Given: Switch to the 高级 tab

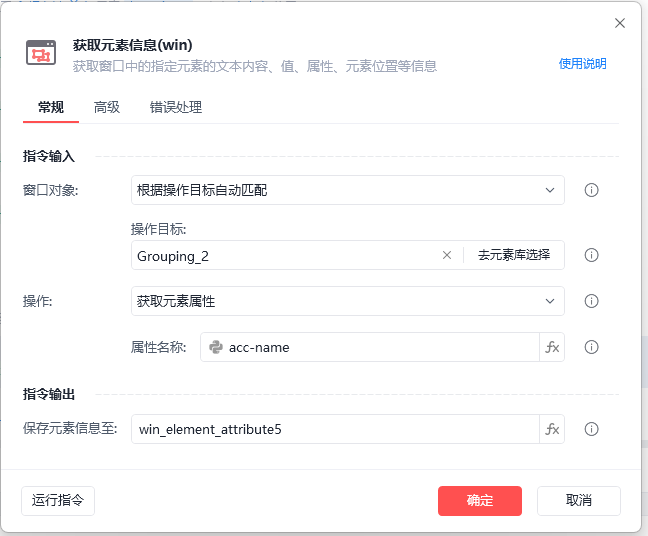Looking at the screenshot, I should coord(107,107).
